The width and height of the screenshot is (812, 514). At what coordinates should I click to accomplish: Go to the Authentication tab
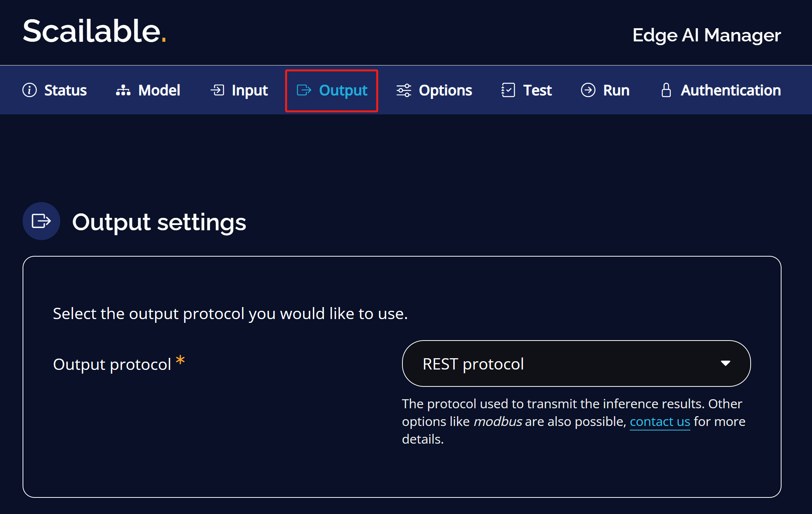click(721, 90)
